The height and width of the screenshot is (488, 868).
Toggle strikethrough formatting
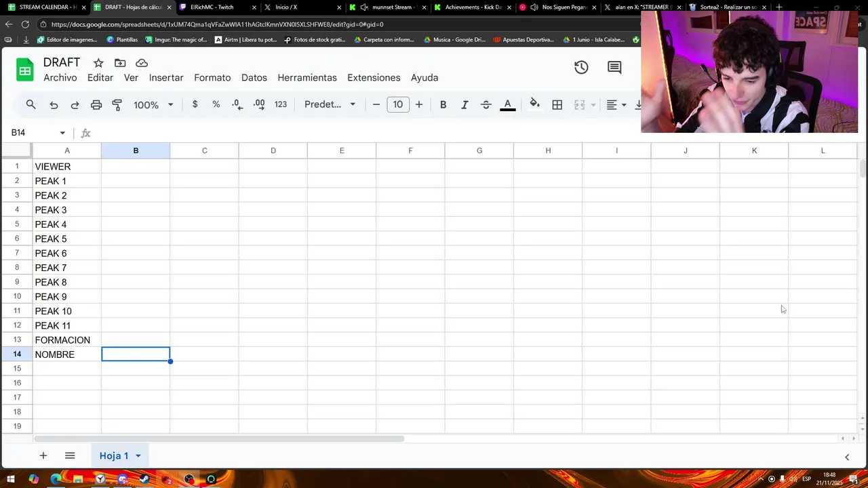(x=486, y=104)
